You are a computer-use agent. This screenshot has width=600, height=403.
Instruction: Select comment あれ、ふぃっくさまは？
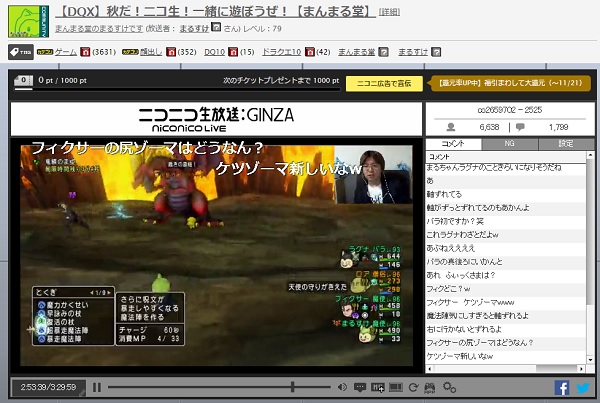point(505,275)
